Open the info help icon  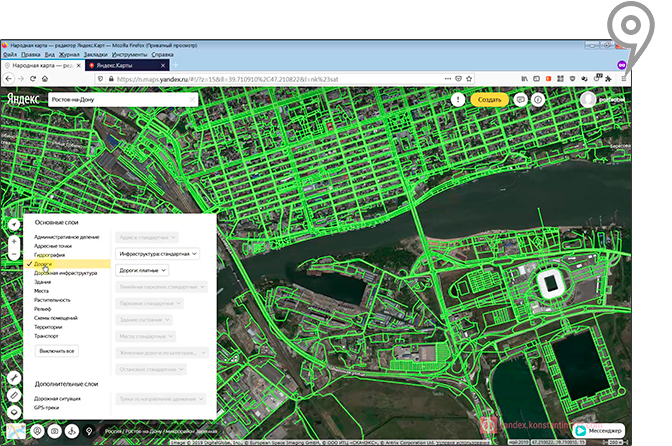(538, 100)
